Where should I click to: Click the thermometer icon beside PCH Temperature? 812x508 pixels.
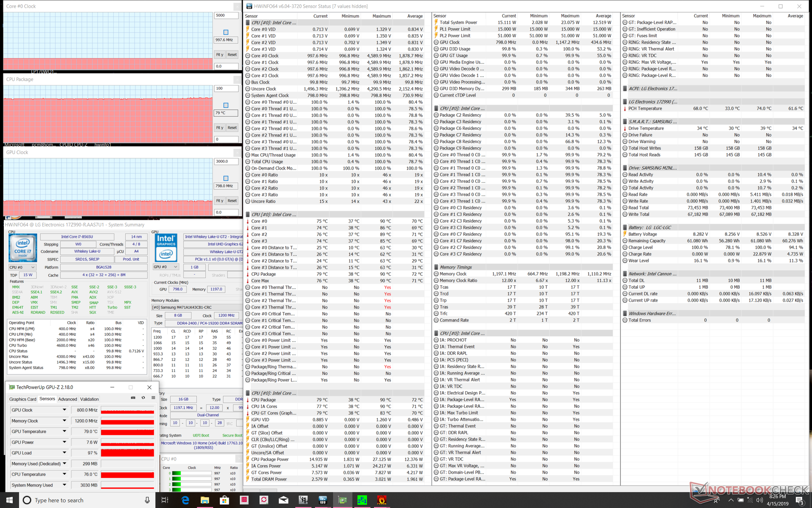[x=625, y=108]
